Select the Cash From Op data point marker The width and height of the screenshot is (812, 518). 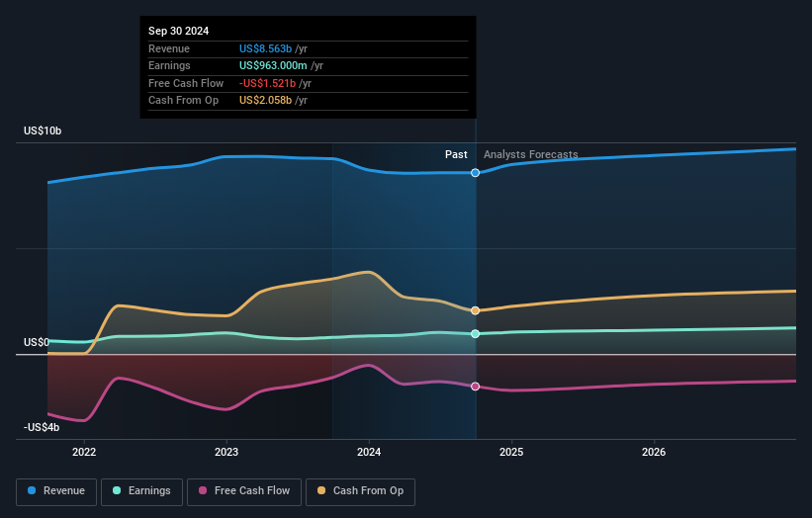coord(475,310)
